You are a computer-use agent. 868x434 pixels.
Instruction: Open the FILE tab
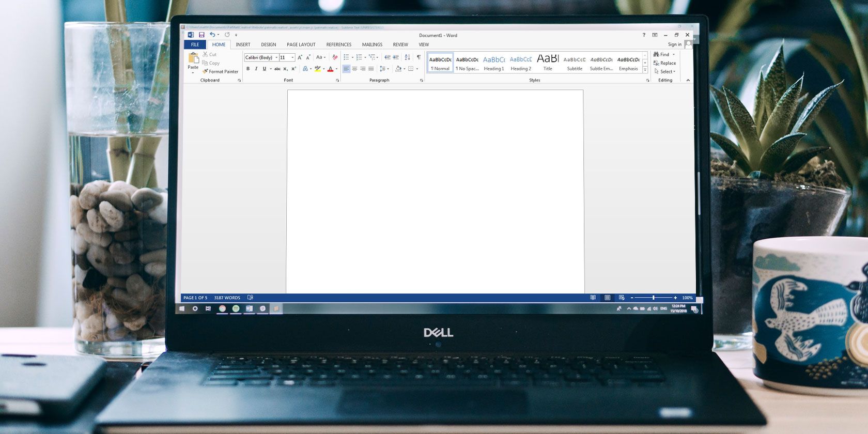point(195,45)
